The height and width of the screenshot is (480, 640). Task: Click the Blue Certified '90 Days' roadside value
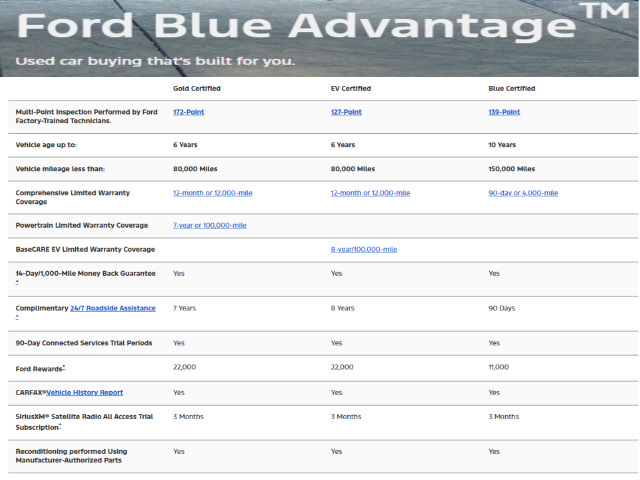[502, 308]
